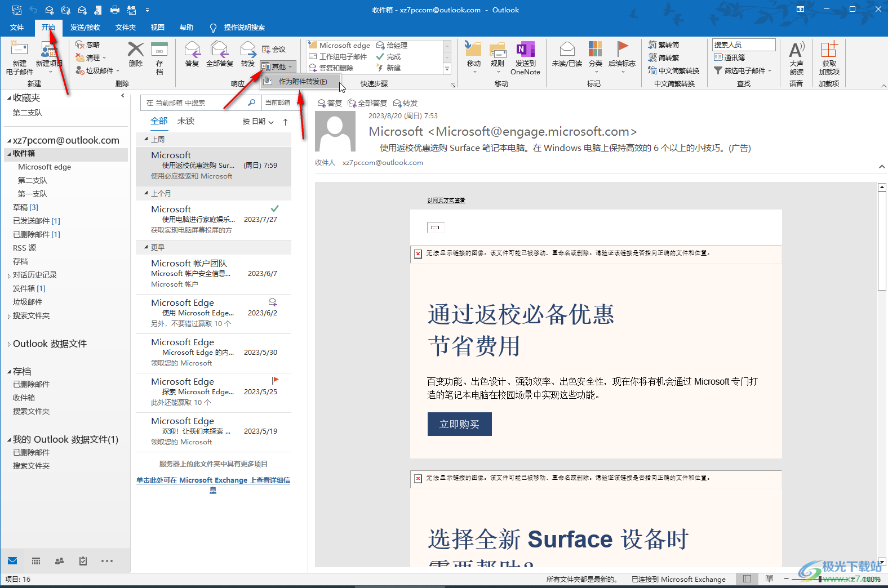Image resolution: width=888 pixels, height=588 pixels.
Task: Click the Rules (规则) ribbon icon
Action: tap(498, 49)
